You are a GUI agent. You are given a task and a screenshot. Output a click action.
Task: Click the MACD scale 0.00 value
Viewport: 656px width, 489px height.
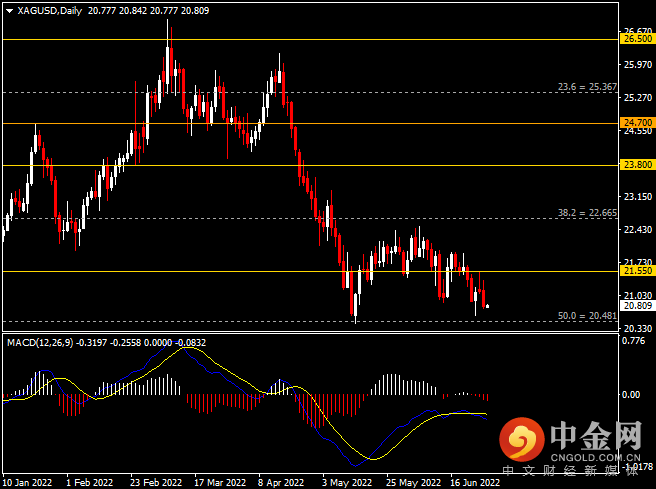[631, 394]
